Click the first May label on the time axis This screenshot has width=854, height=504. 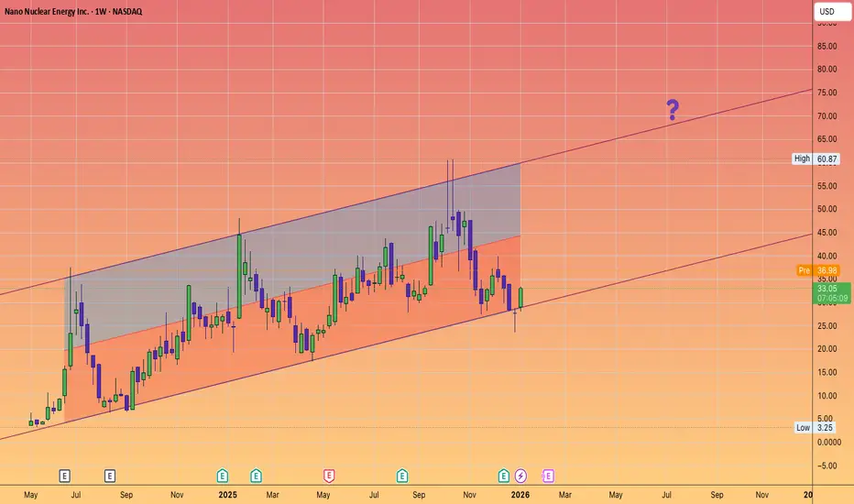click(x=31, y=495)
